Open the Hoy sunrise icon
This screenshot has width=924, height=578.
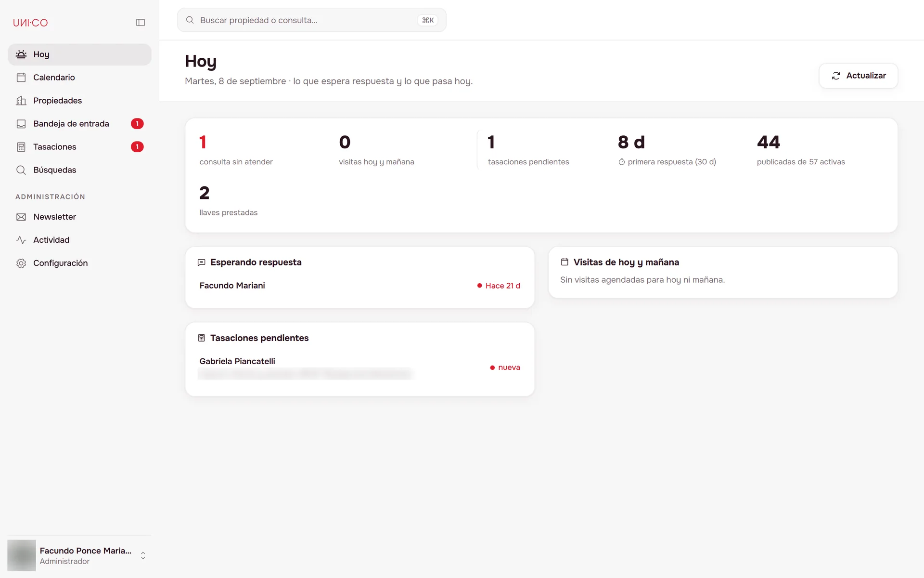(21, 54)
